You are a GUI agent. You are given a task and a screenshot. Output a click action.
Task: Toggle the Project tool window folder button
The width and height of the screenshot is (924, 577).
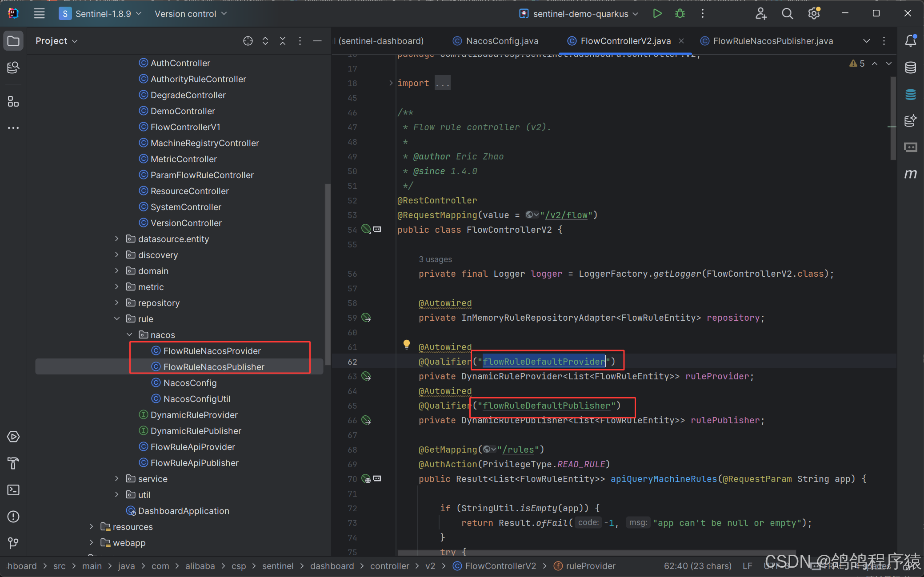click(13, 41)
